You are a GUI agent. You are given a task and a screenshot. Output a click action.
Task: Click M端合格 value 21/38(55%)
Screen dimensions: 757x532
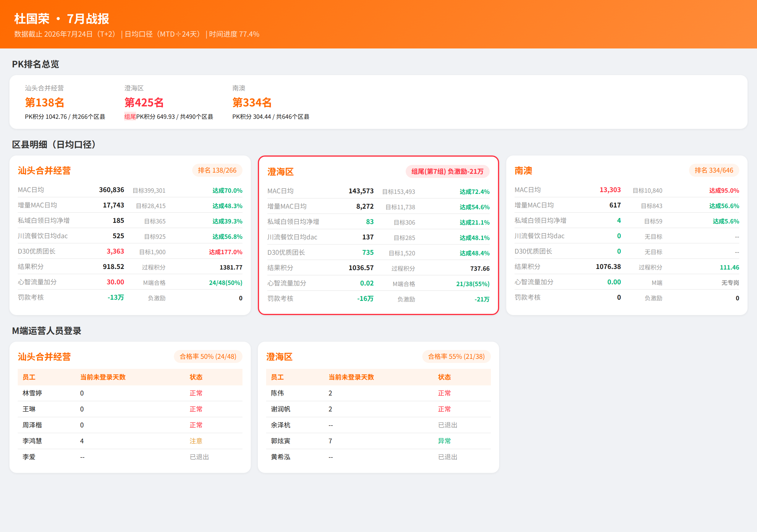pyautogui.click(x=473, y=284)
